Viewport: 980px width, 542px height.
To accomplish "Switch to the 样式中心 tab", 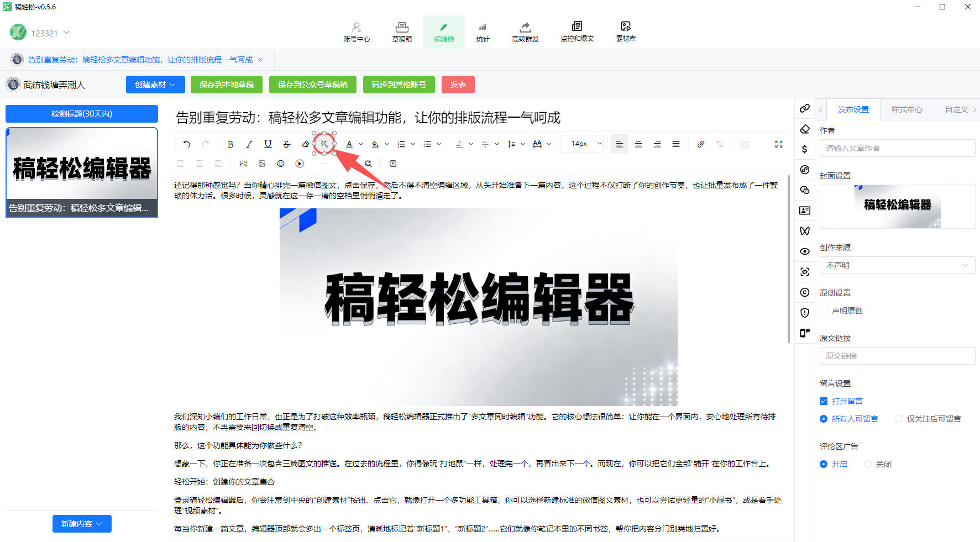I will [906, 109].
